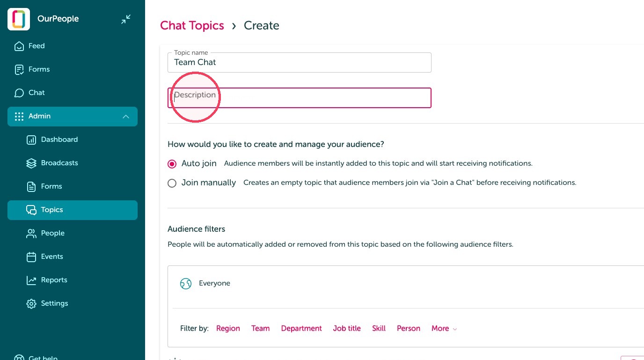Open the Events calendar icon
The image size is (644, 360).
[31, 257]
